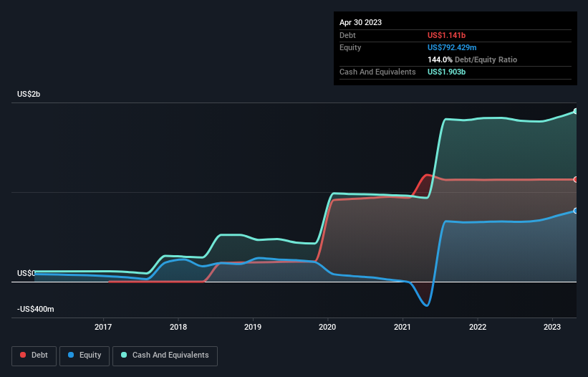
Task: Click the Apr 30 2023 tooltip date
Action: (x=360, y=22)
